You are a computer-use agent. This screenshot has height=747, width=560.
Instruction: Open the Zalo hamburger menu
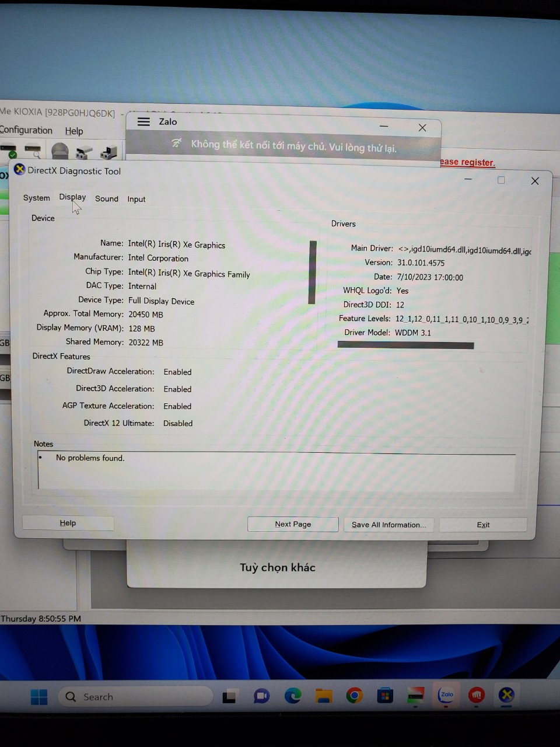click(x=143, y=121)
